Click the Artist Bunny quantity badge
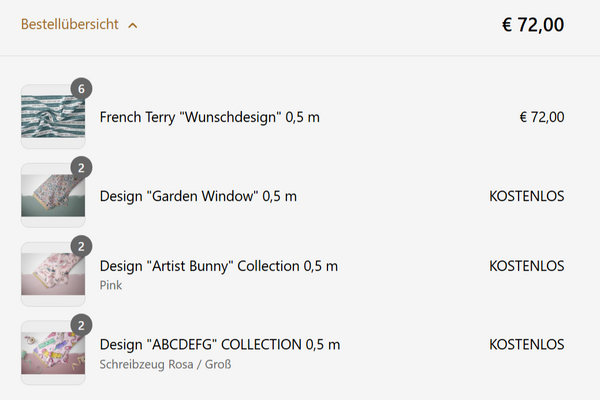This screenshot has height=400, width=600. pyautogui.click(x=81, y=247)
